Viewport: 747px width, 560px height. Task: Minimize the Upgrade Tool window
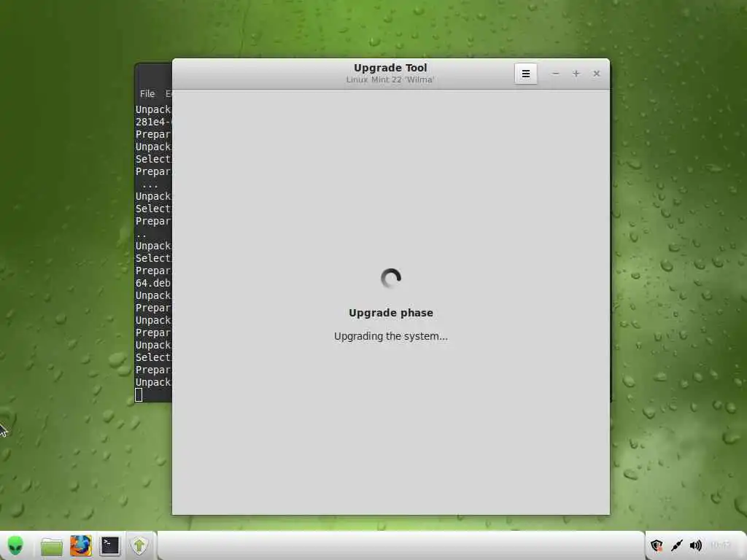point(555,74)
